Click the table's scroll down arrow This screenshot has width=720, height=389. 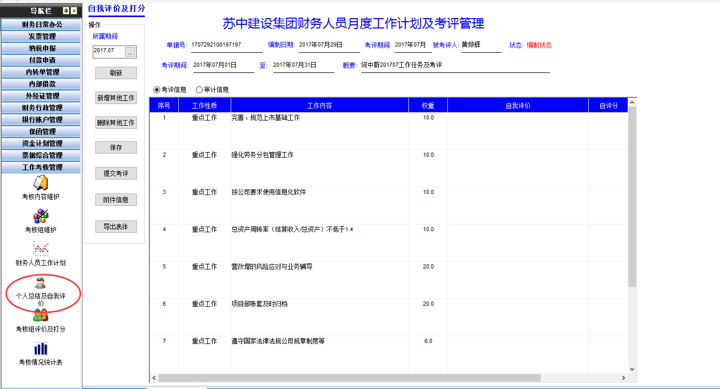[632, 369]
